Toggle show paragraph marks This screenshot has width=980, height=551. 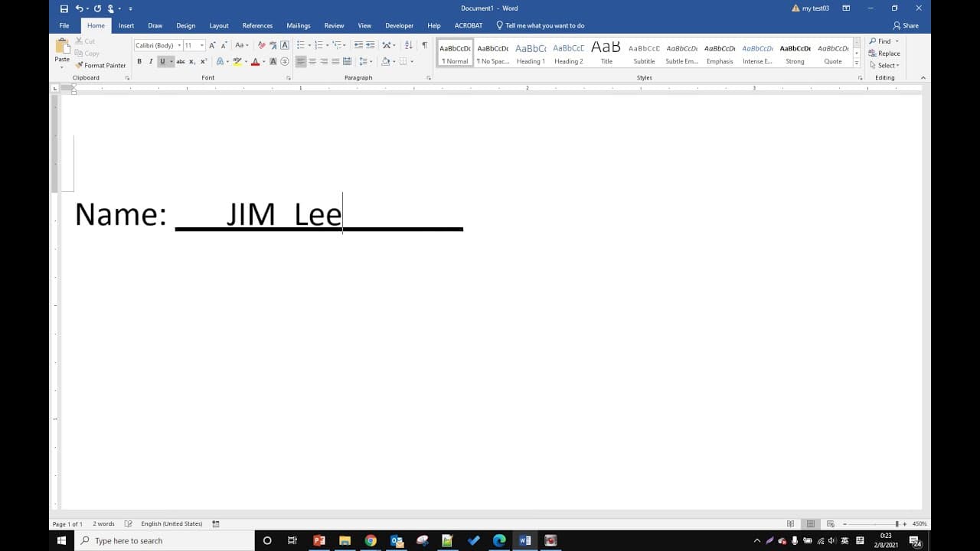(x=424, y=45)
